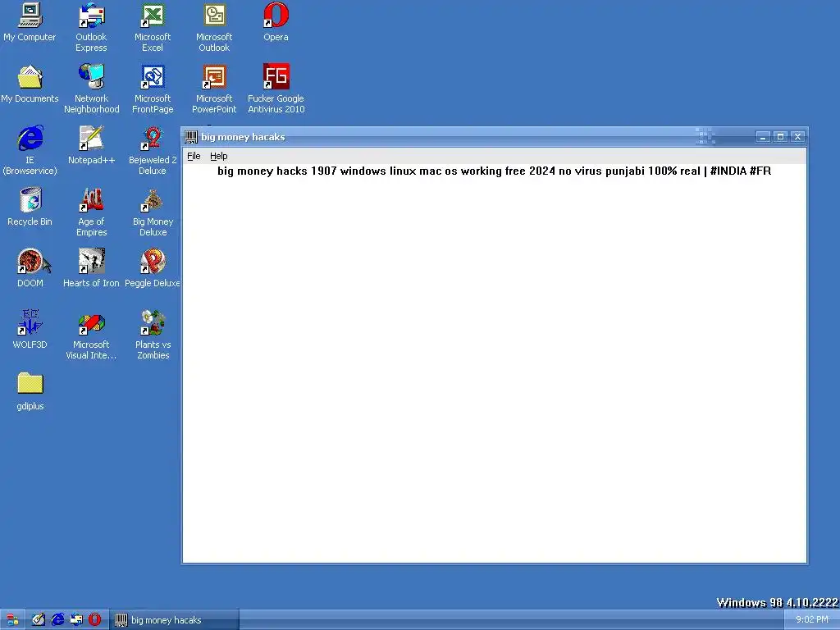
Task: Select the Opera desktop shortcut
Action: pos(276,22)
